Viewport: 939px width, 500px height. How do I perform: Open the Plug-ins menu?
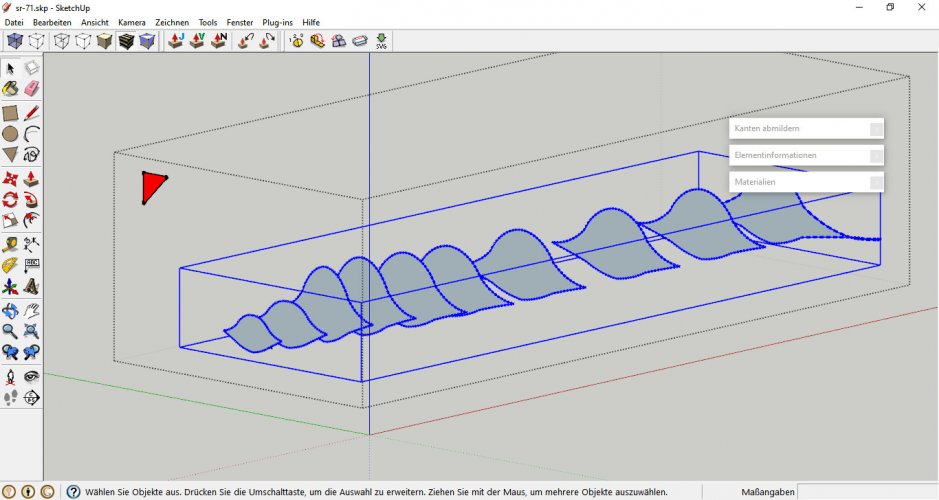tap(277, 22)
